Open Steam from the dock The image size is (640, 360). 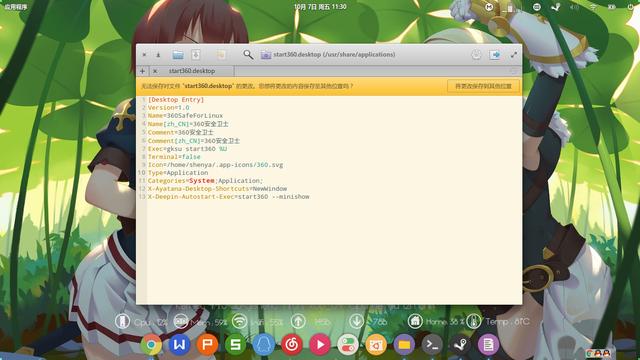point(460,345)
